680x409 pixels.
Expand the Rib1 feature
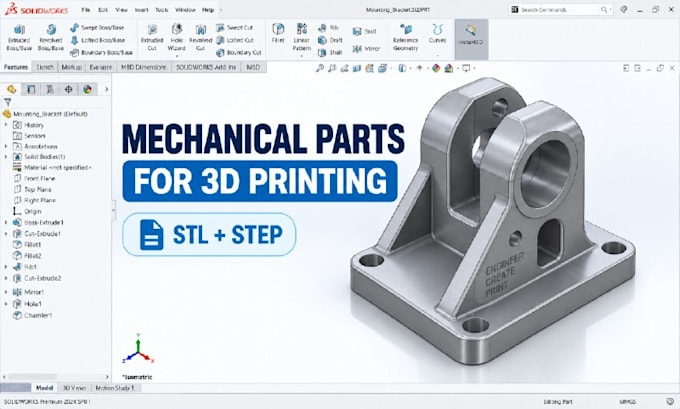6,267
